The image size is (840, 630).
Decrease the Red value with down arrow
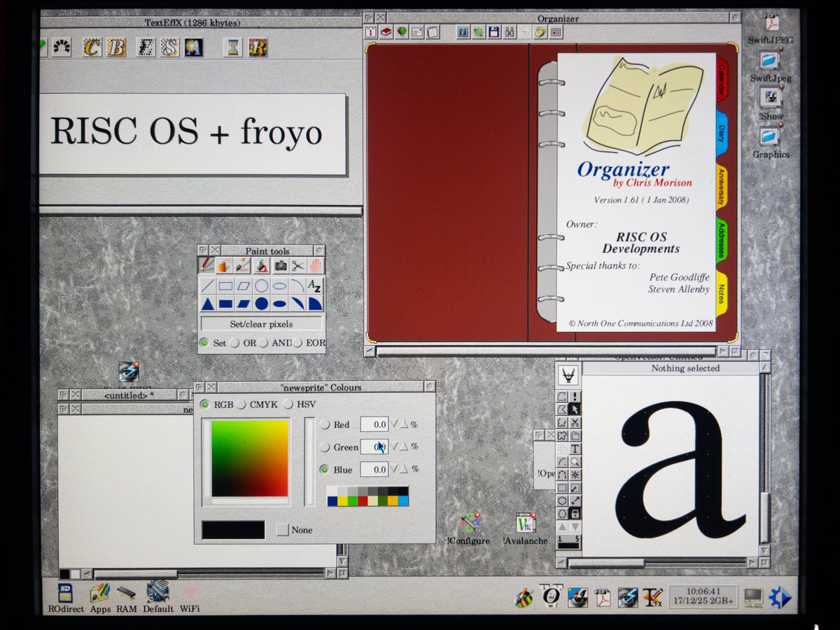click(395, 424)
